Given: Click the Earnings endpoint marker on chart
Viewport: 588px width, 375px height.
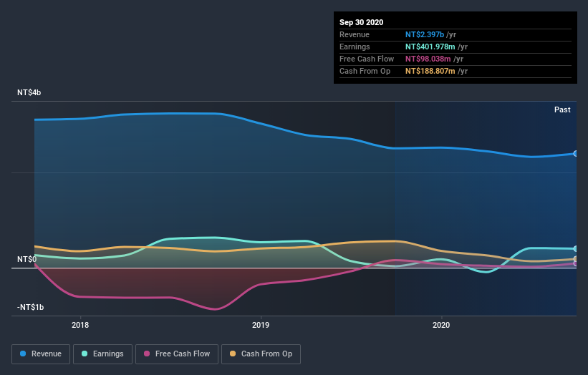Looking at the screenshot, I should click(x=576, y=249).
